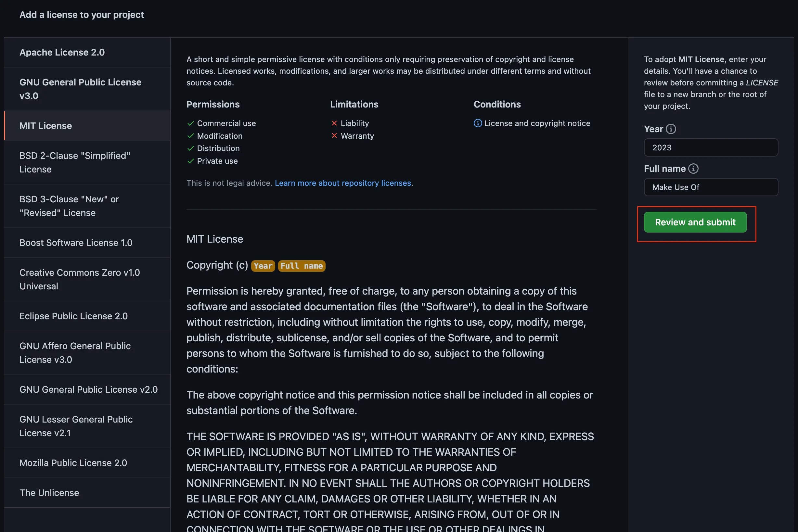The height and width of the screenshot is (532, 798).
Task: Click the info icon near License and copyright notice
Action: (478, 123)
